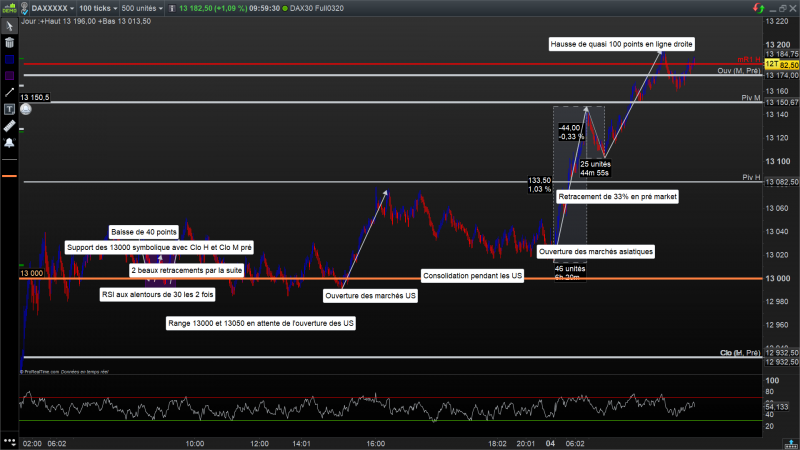The image size is (800, 450).
Task: Select the '2 beaux retracements par la suite' note
Action: [x=187, y=270]
